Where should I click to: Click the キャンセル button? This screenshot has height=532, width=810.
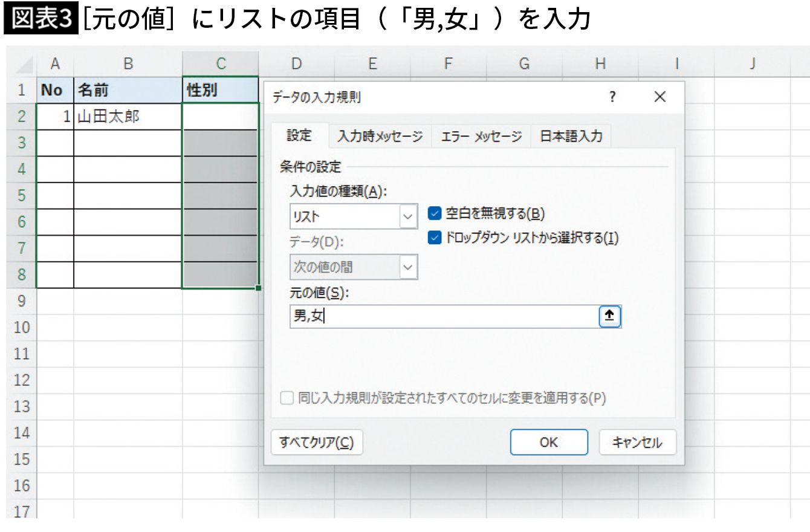637,443
